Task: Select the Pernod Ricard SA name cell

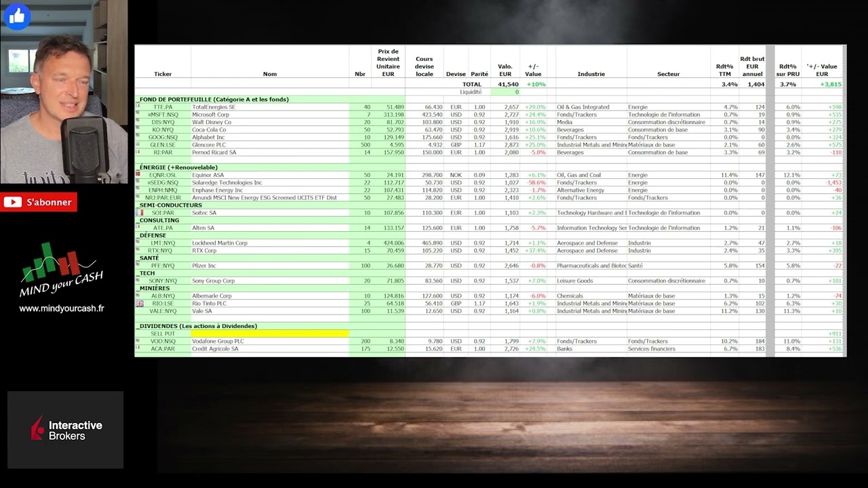Action: (270, 152)
